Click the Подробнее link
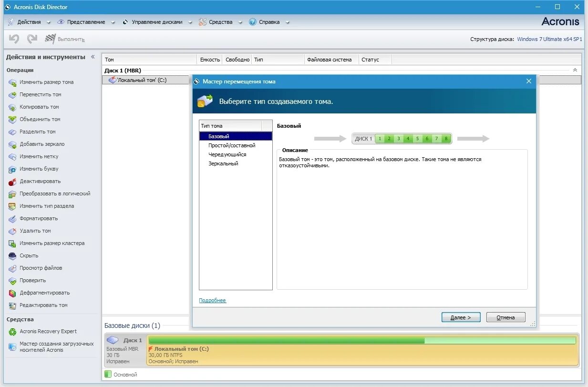This screenshot has width=588, height=387. [x=212, y=300]
